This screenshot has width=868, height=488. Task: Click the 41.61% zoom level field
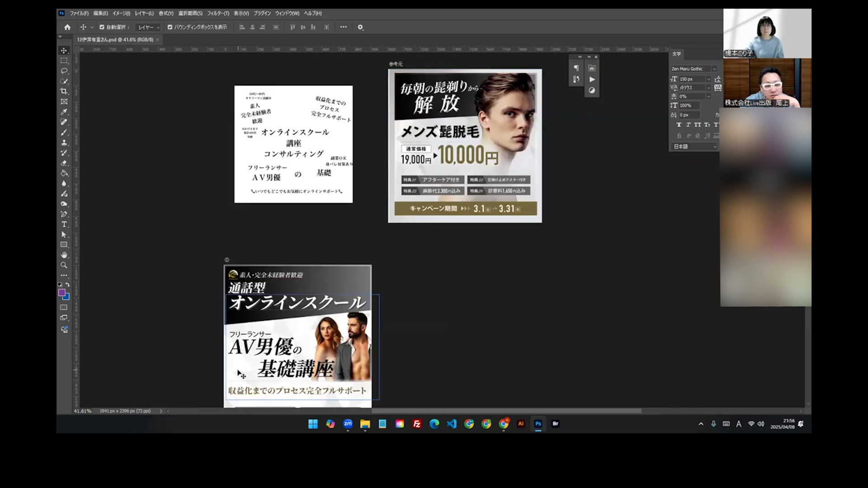click(83, 411)
